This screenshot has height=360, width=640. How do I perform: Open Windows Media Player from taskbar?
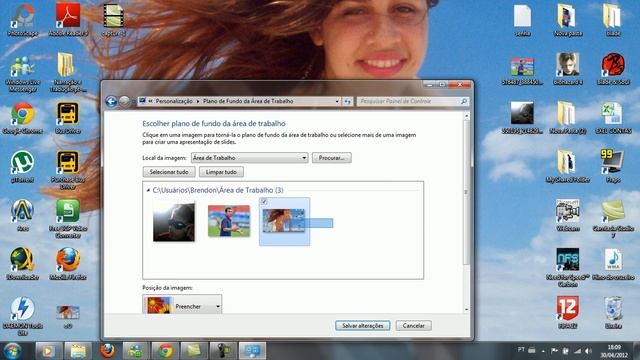(x=49, y=351)
